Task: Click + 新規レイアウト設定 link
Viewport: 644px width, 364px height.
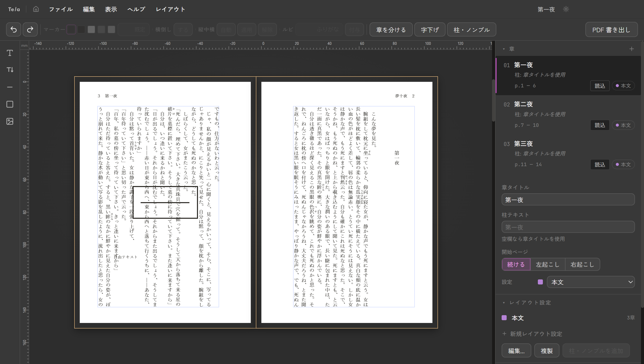Action: click(x=532, y=334)
